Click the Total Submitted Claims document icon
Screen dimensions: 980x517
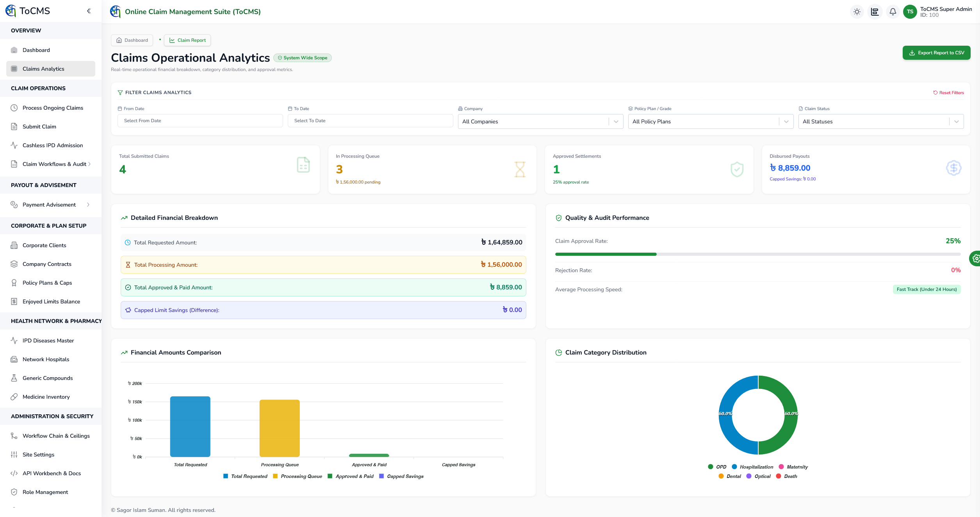303,165
